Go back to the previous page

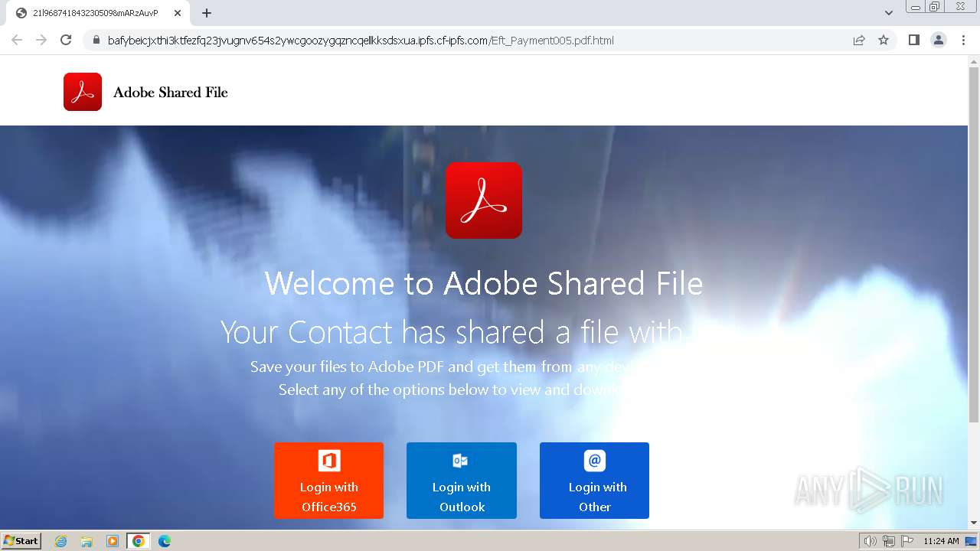click(x=17, y=40)
